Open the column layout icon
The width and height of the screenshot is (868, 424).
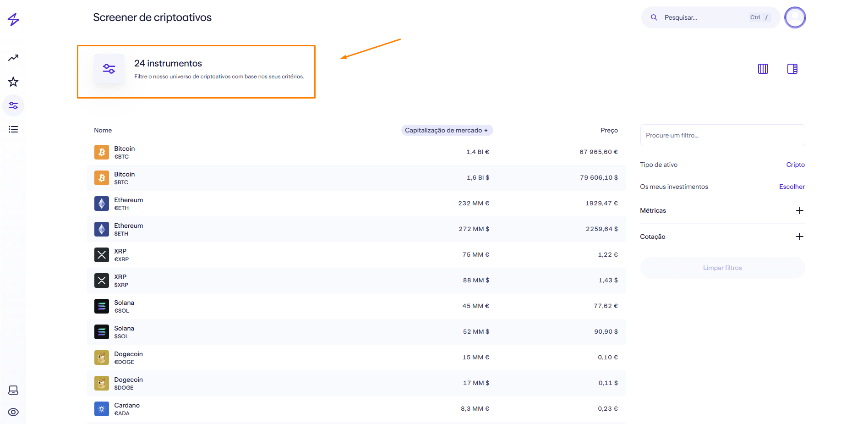pos(763,69)
